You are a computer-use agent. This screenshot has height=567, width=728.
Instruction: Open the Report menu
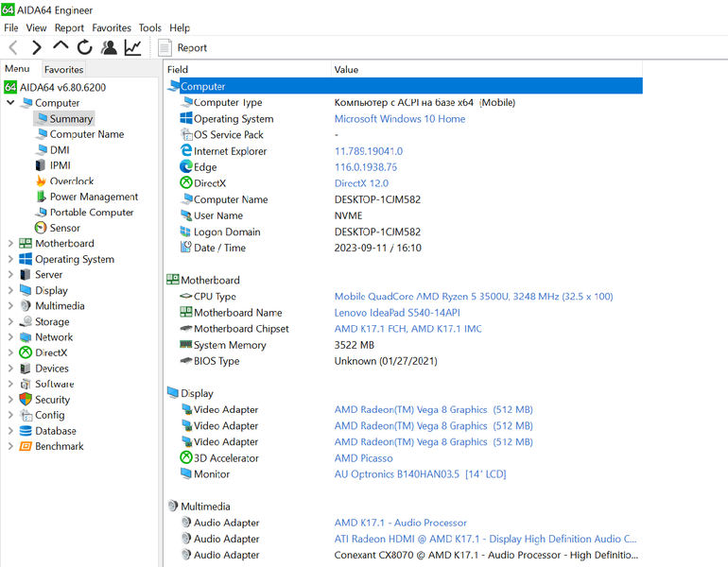(69, 27)
